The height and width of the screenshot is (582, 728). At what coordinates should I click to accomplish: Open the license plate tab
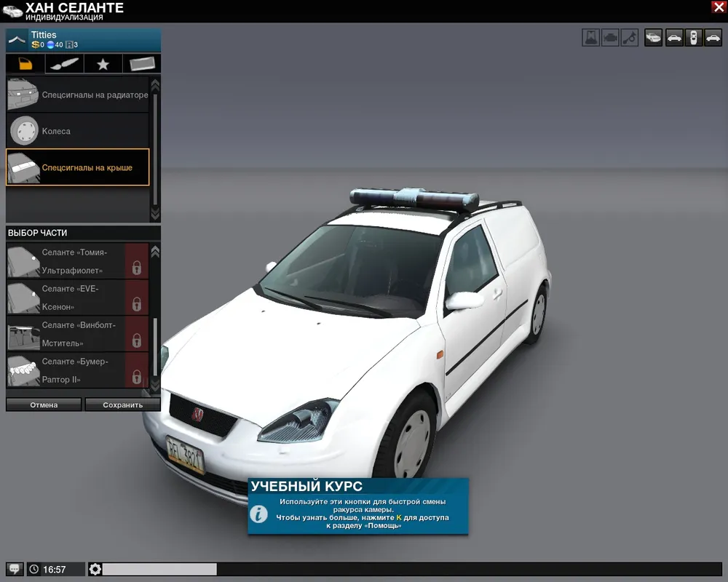click(141, 64)
